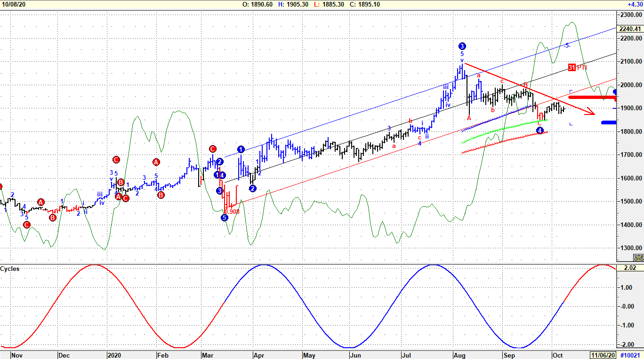Click the blue -5- projected wave label
The height and width of the screenshot is (359, 644).
pyautogui.click(x=567, y=45)
